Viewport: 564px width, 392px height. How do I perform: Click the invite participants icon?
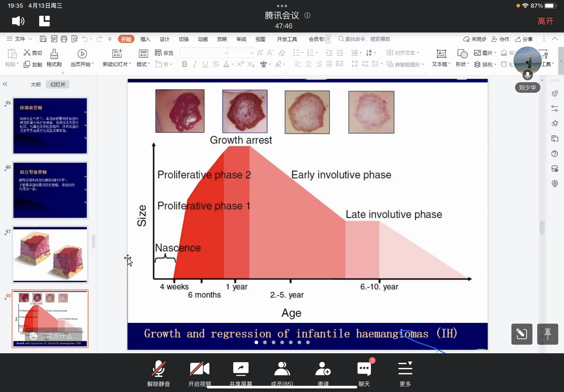click(x=323, y=369)
